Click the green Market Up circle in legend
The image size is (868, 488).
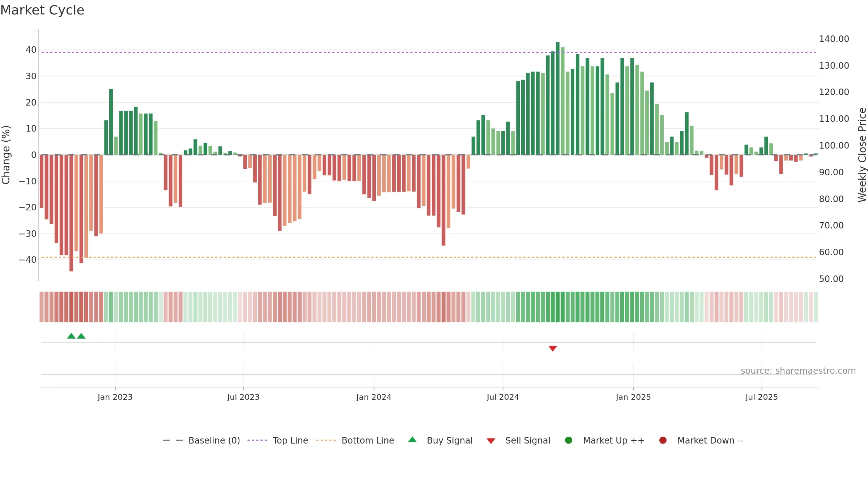(x=569, y=440)
